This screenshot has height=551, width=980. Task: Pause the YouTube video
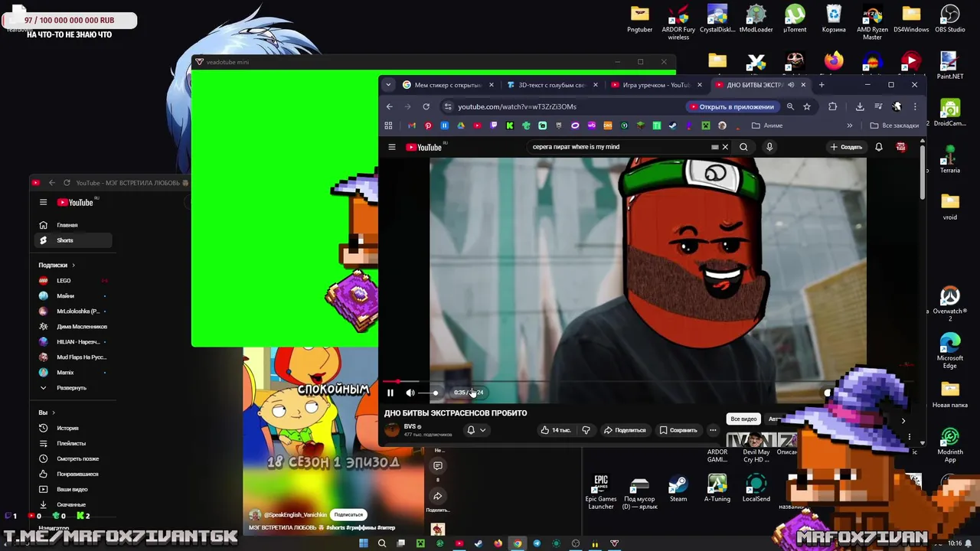pyautogui.click(x=390, y=393)
